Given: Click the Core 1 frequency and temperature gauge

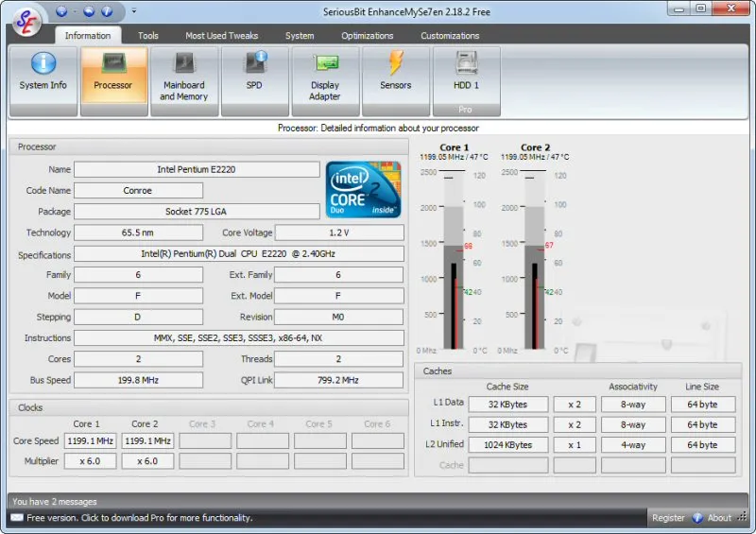Looking at the screenshot, I should (454, 261).
